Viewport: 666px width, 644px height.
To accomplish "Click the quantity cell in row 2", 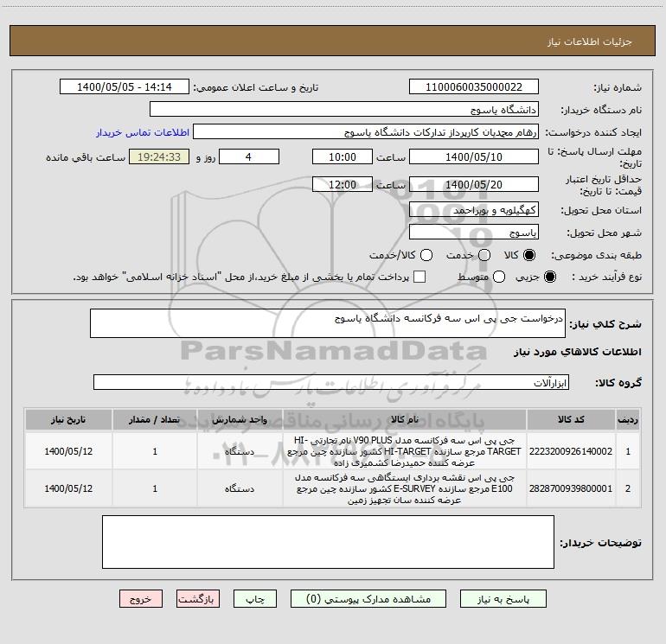I will pos(155,488).
